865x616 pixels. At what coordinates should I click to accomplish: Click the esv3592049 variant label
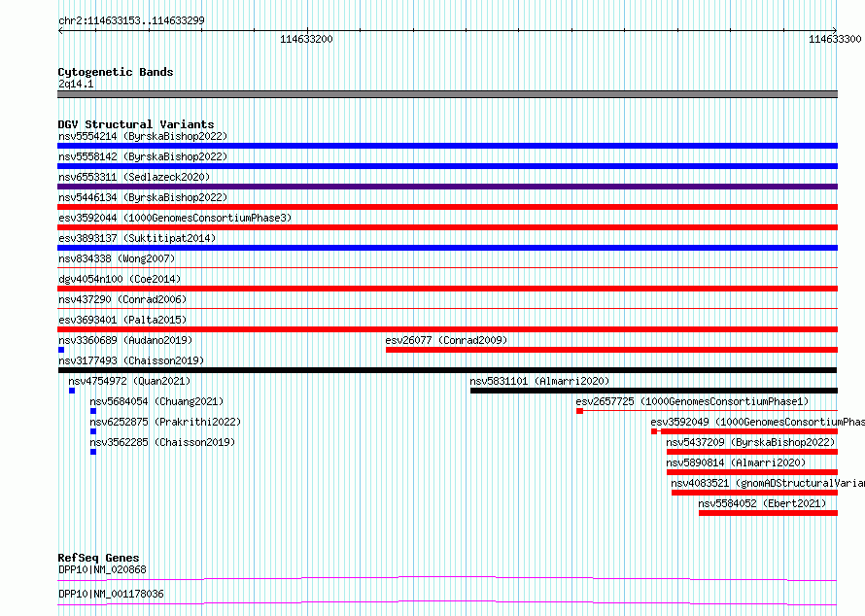[x=757, y=422]
